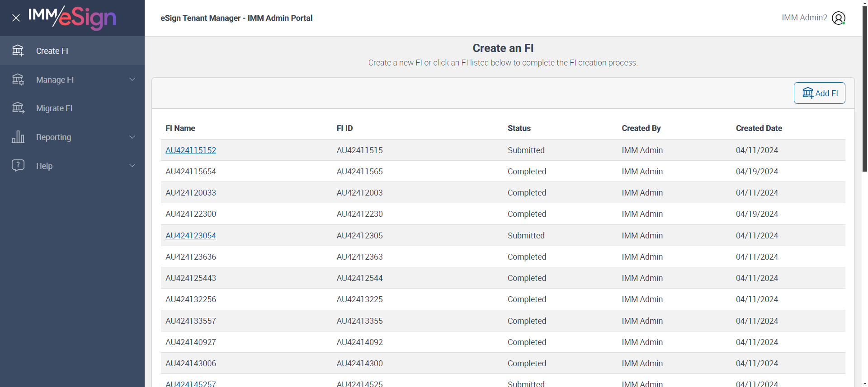Viewport: 868px width, 387px height.
Task: Click the Help question mark icon
Action: [x=18, y=165]
